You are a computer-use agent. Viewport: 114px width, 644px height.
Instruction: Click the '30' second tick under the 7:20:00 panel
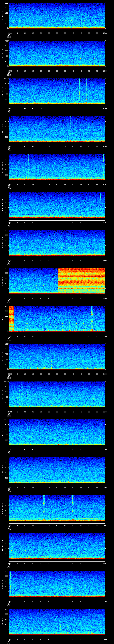pyautogui.click(x=57, y=260)
